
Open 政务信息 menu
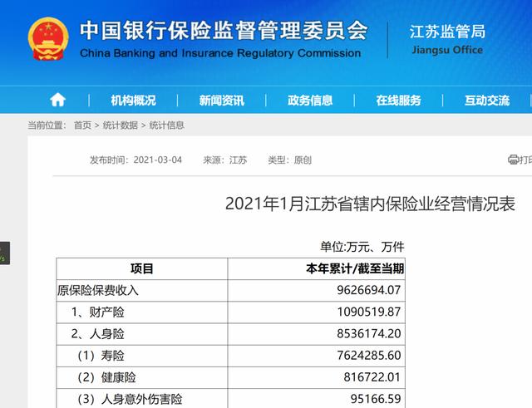(310, 101)
